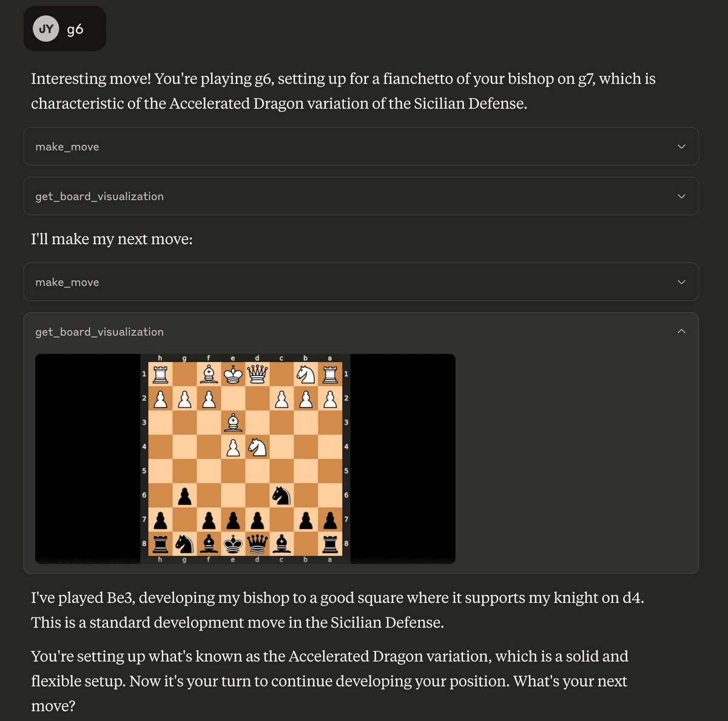The height and width of the screenshot is (721, 728).
Task: Collapse the expanded get_board_visualization panel chevron
Action: click(x=681, y=332)
